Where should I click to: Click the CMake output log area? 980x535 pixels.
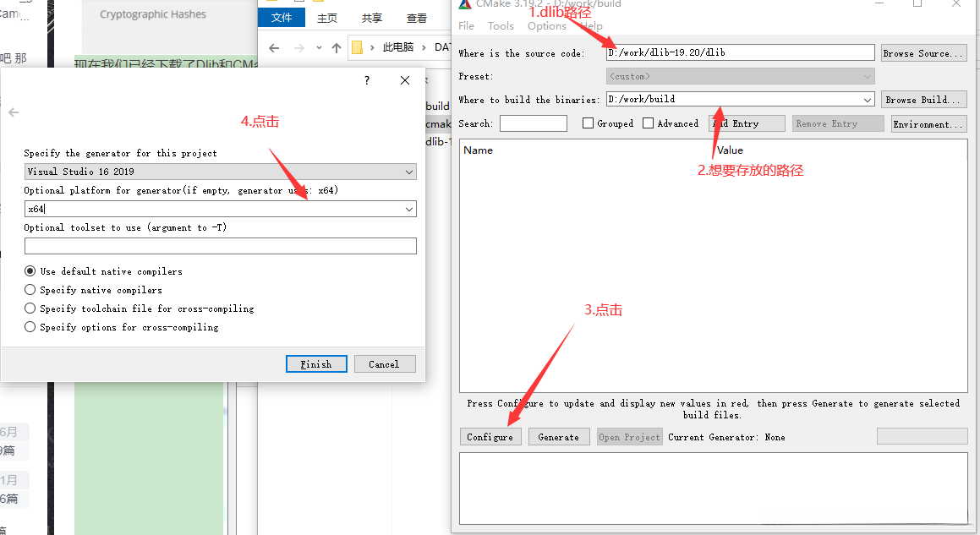coord(713,489)
